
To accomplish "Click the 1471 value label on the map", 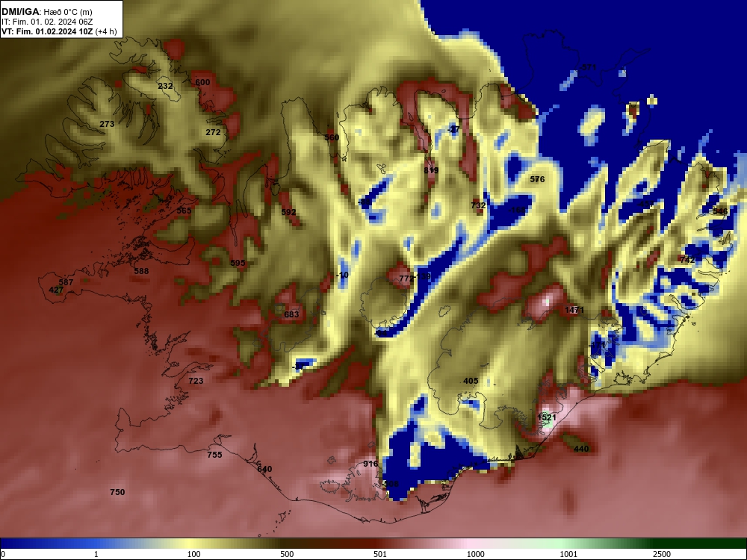I will pyautogui.click(x=574, y=310).
